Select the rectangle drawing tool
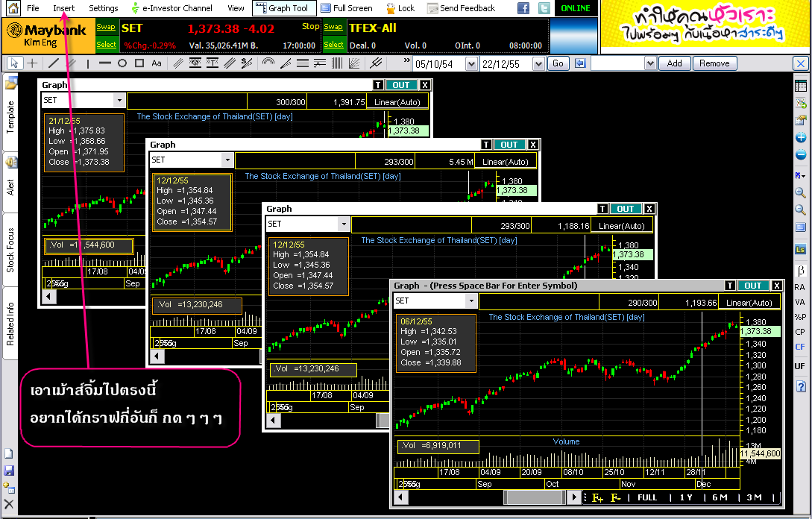The height and width of the screenshot is (519, 812). [x=139, y=63]
